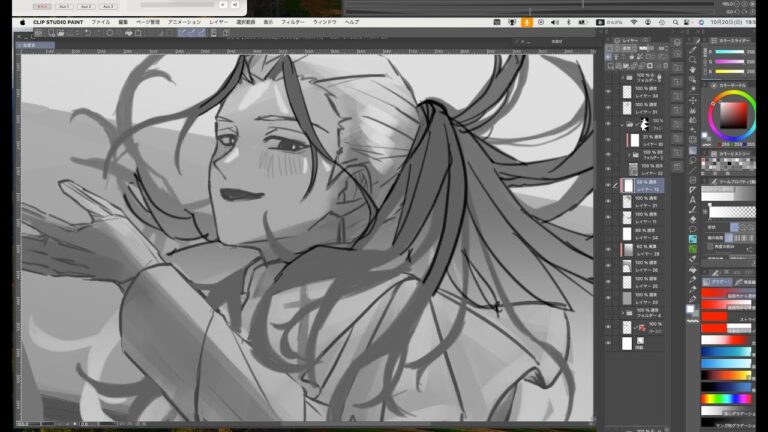Choose the black-to-yellow sunset gradient preset
The height and width of the screenshot is (432, 768).
[x=726, y=375]
